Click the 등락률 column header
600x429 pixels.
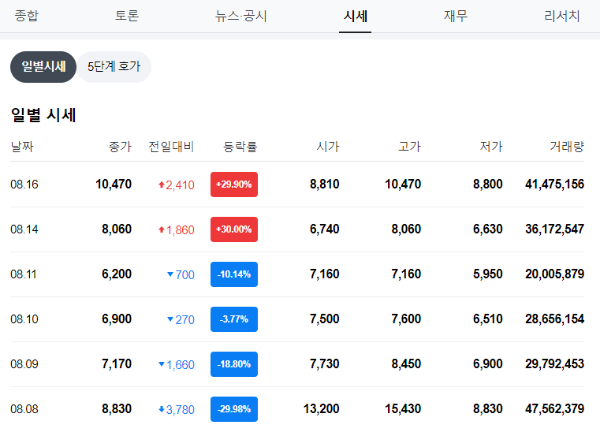pyautogui.click(x=240, y=146)
